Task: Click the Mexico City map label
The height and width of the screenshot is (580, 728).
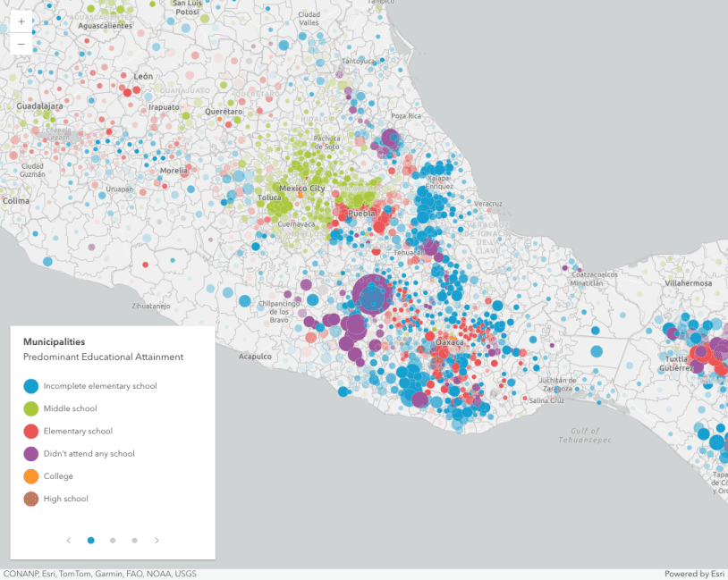Action: [302, 189]
